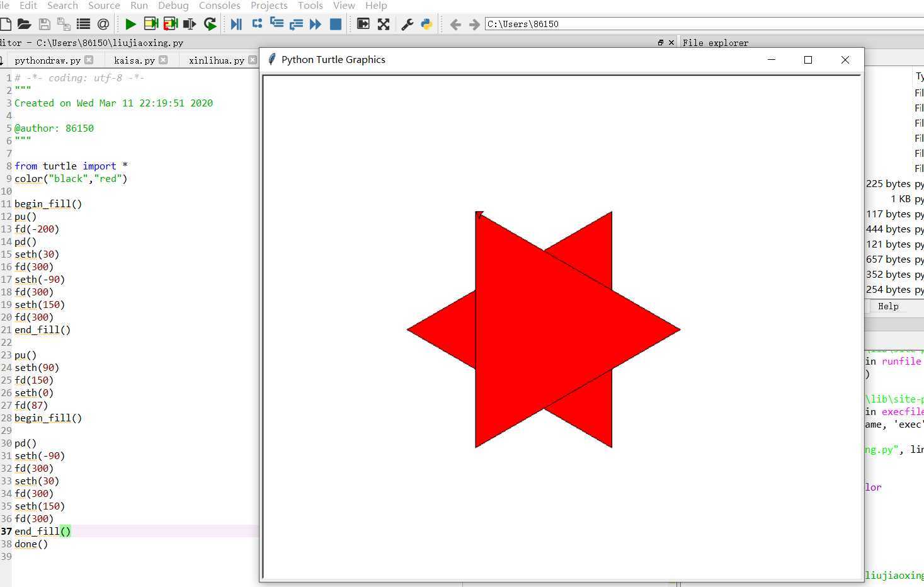Screen dimensions: 924x587
Task: Click the debugger step over icon
Action: coord(257,24)
